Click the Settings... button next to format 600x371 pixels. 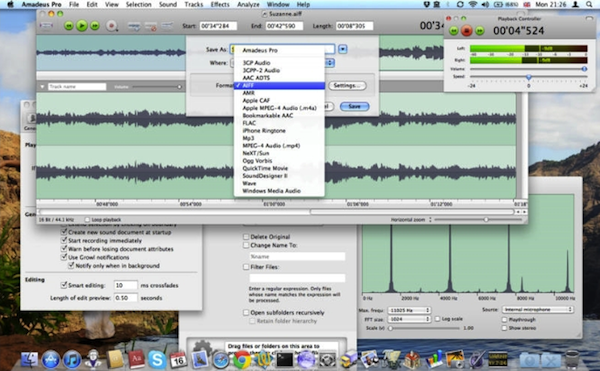[x=347, y=86]
